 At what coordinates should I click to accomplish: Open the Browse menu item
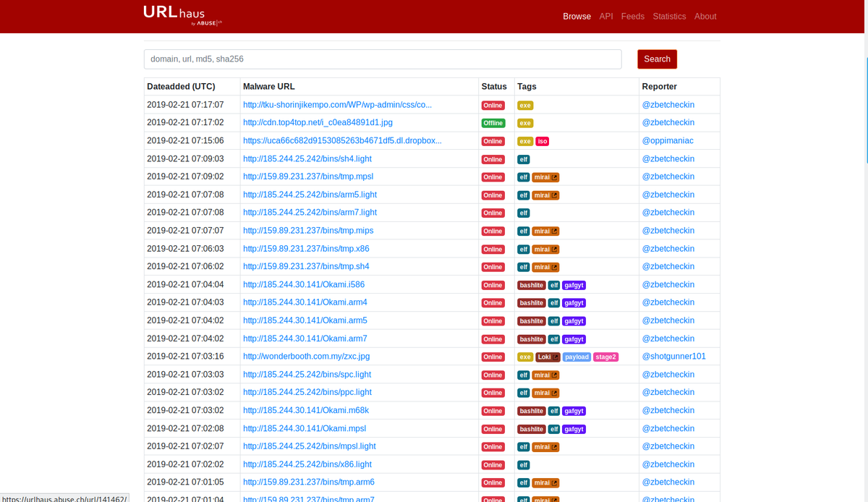coord(577,16)
